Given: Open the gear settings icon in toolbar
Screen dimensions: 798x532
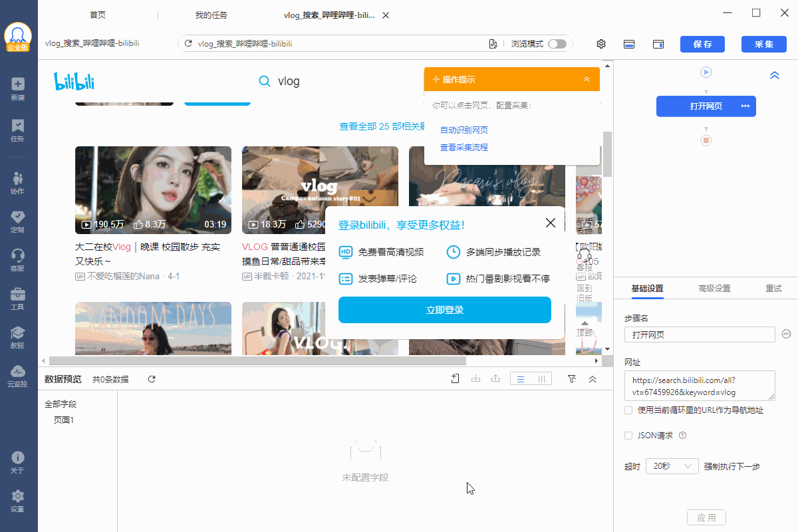Looking at the screenshot, I should click(601, 44).
